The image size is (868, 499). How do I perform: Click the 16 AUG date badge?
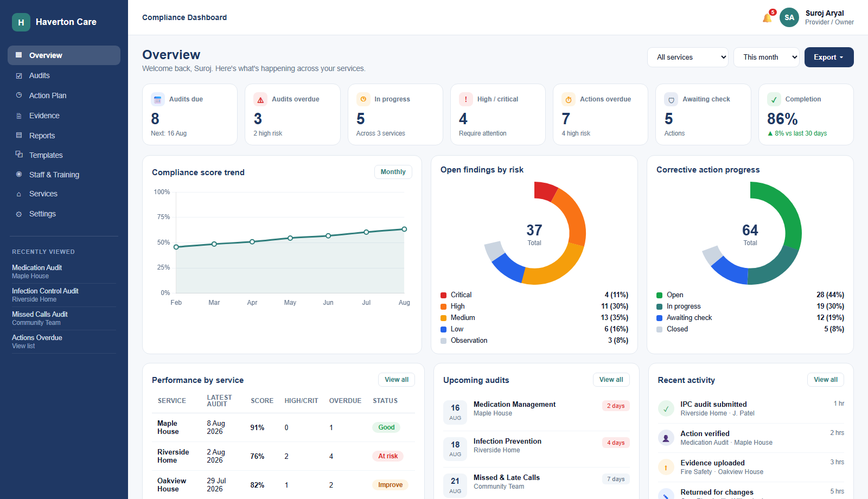[x=455, y=412]
